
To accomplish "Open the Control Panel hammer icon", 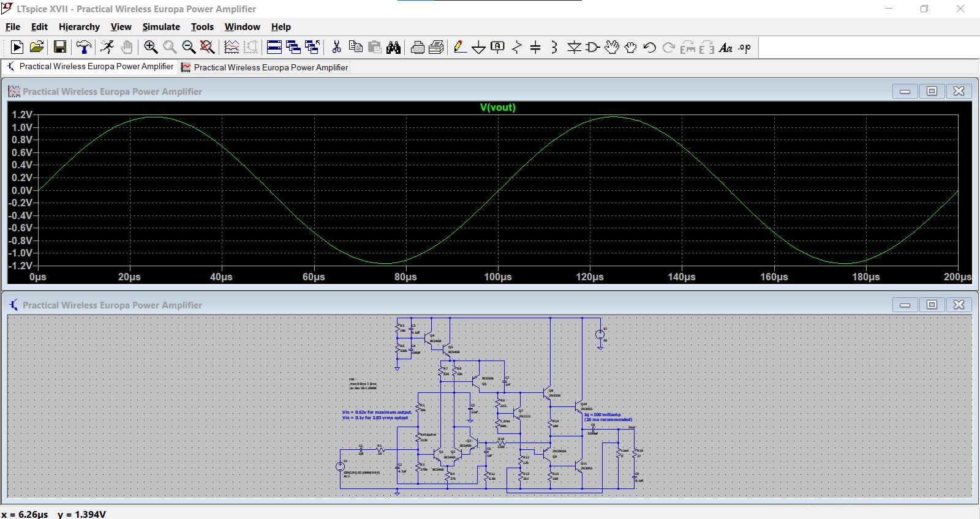I will (x=84, y=47).
